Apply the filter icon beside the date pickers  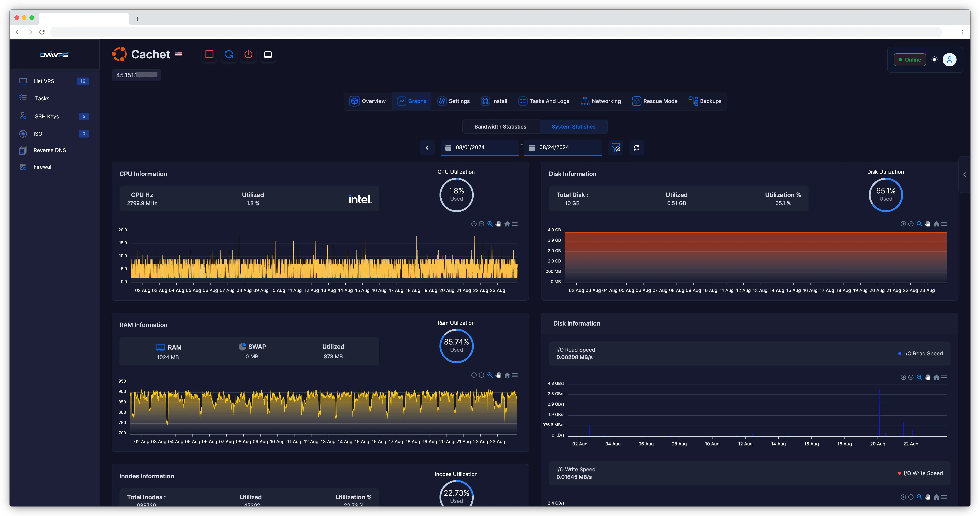click(x=616, y=147)
